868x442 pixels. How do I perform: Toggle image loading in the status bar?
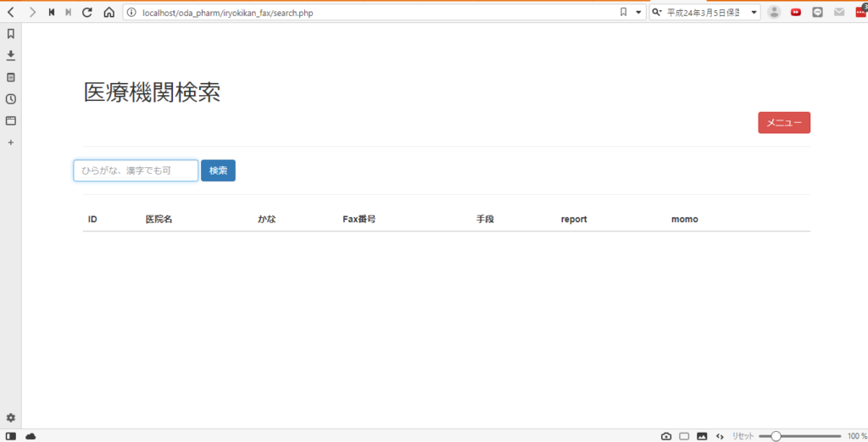[x=702, y=436]
